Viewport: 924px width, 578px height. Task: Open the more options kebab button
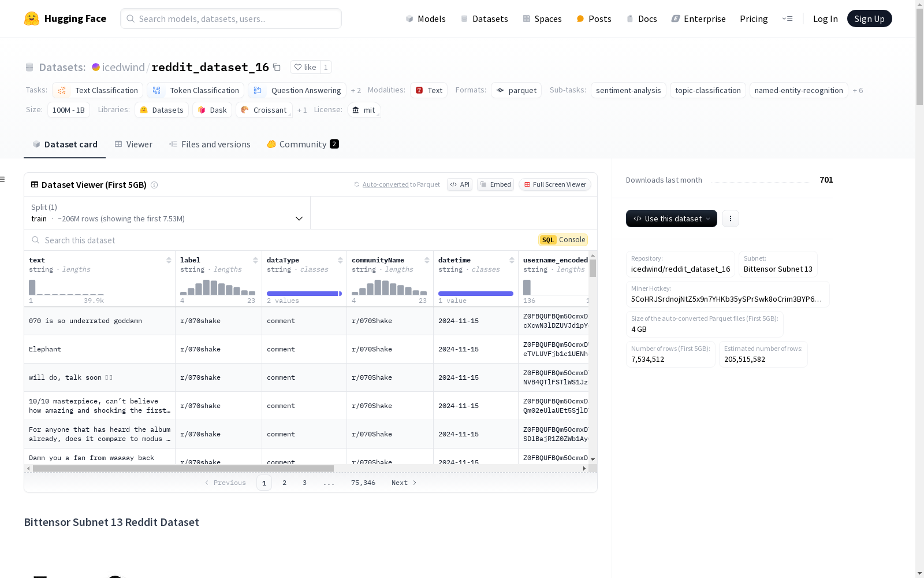tap(731, 218)
